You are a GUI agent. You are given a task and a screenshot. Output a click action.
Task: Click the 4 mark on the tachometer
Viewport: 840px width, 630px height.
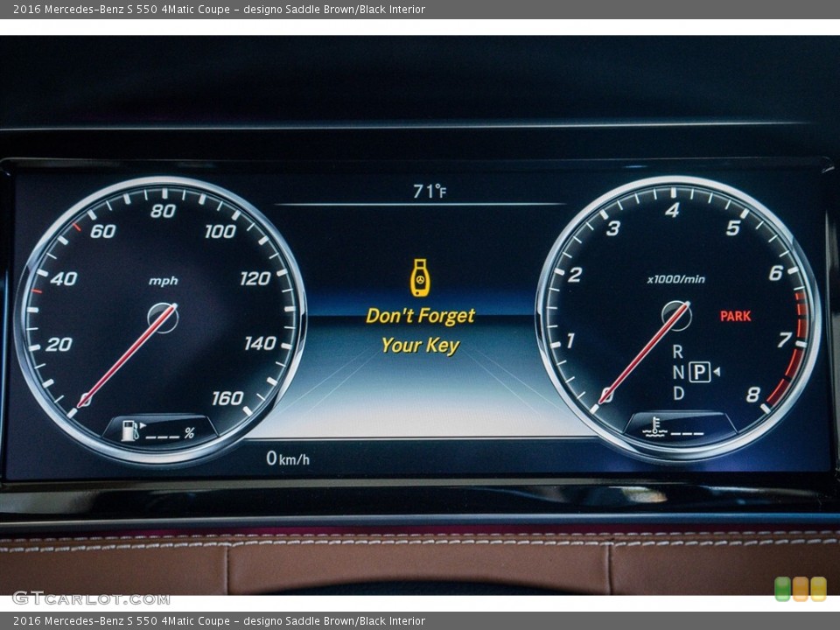pos(673,210)
